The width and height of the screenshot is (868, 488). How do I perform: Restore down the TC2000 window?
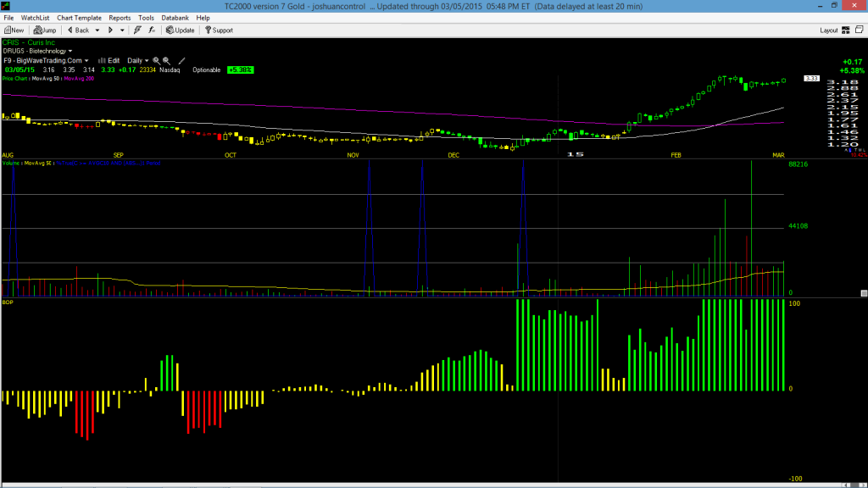point(834,6)
